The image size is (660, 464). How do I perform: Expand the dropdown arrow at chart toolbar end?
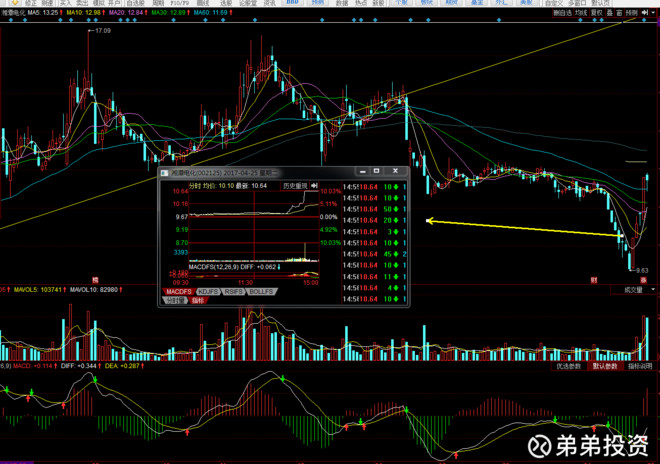pyautogui.click(x=654, y=13)
